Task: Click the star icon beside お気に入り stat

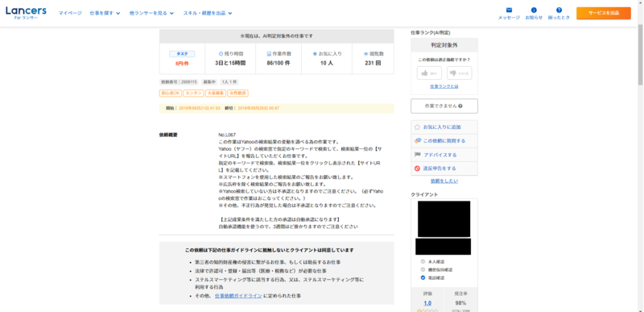Action: tap(315, 54)
